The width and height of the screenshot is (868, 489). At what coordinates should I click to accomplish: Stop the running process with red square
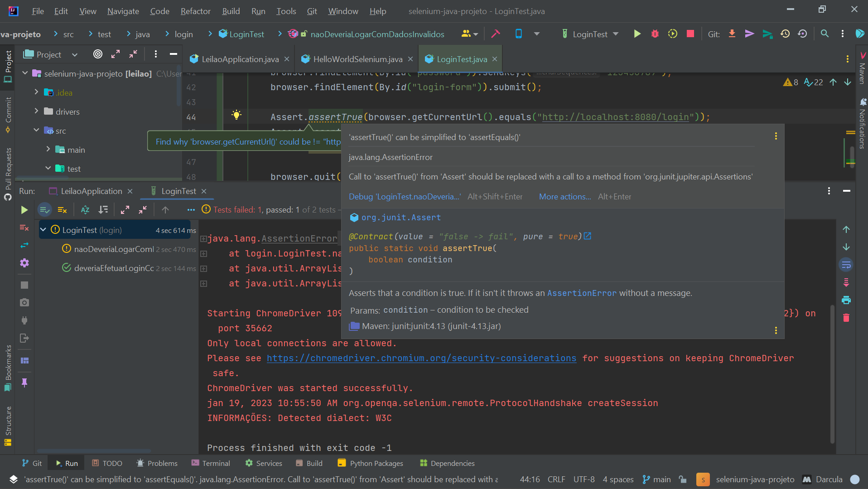[x=690, y=34]
